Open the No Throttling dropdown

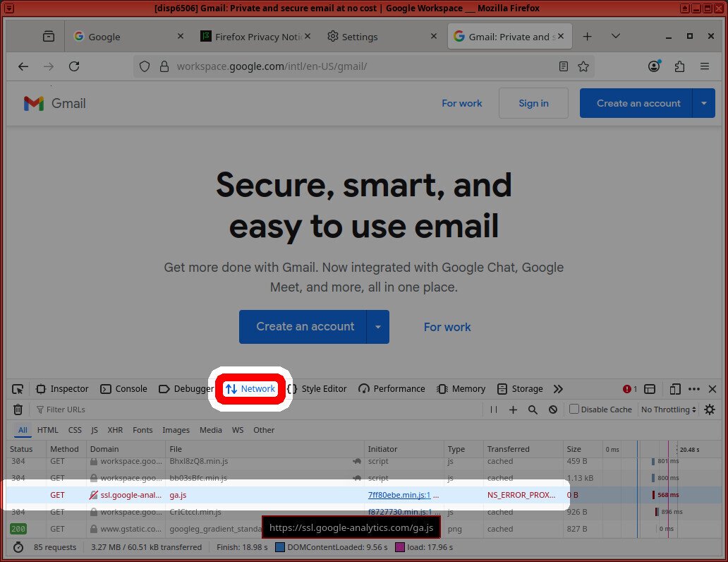click(666, 409)
